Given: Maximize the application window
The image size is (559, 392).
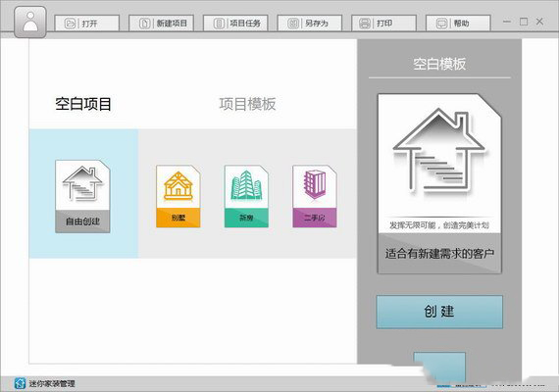Looking at the screenshot, I should click(x=524, y=22).
